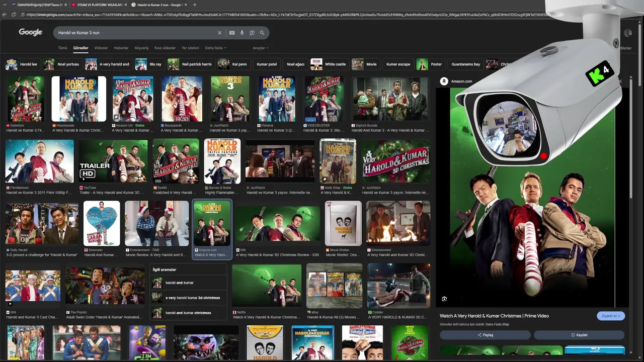Click the Amazon.com favicon in preview header
The image size is (644, 362).
[x=444, y=81]
